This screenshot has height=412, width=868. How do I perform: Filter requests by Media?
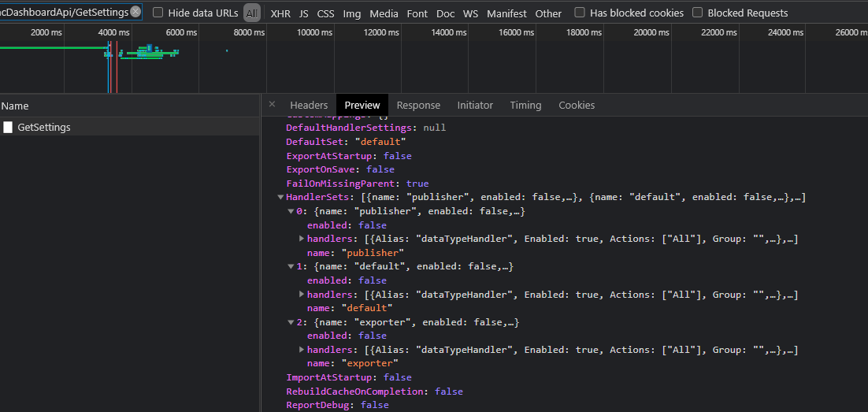(384, 14)
